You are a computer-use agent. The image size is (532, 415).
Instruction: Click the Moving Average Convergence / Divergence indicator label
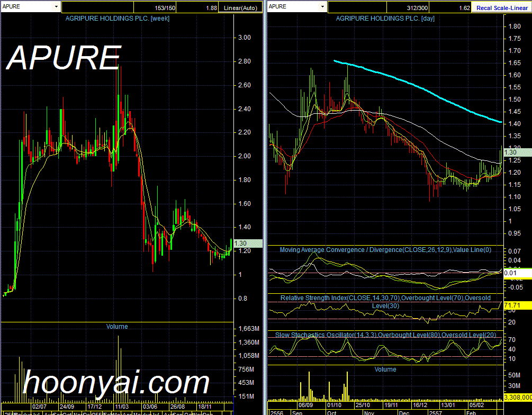385,250
